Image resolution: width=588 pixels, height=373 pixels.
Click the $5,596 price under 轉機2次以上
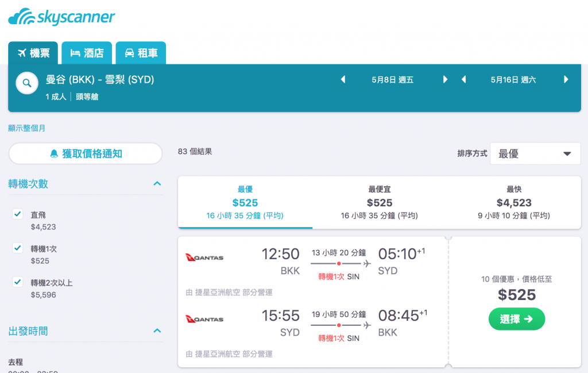tap(44, 295)
